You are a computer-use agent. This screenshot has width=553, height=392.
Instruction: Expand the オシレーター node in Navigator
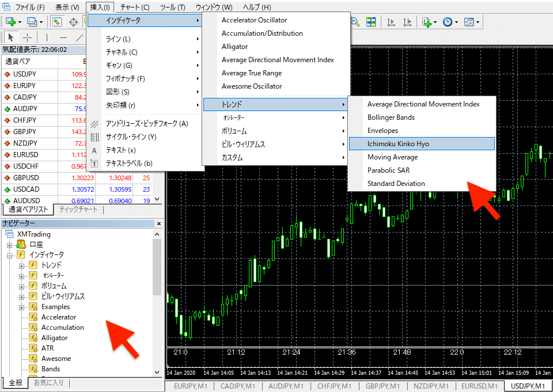(x=21, y=276)
